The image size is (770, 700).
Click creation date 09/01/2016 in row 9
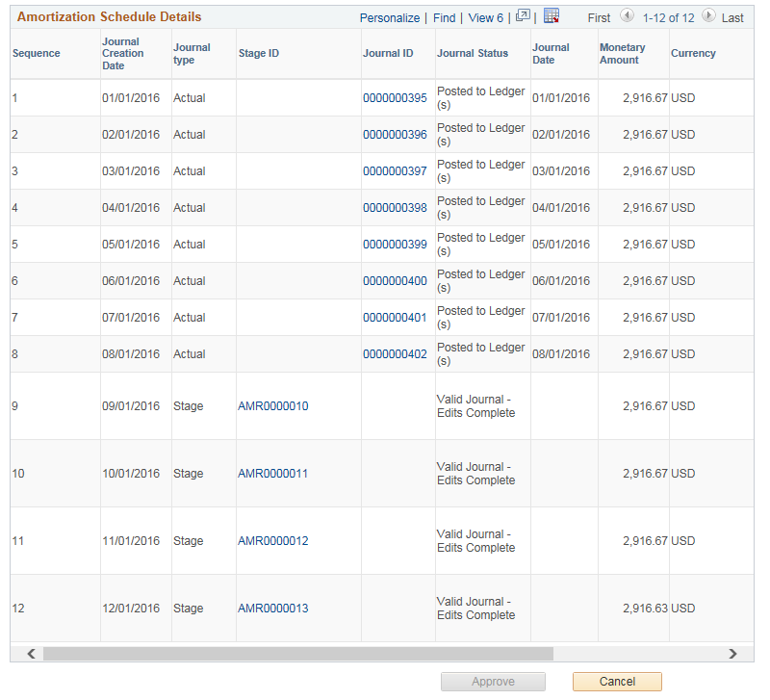tap(131, 406)
